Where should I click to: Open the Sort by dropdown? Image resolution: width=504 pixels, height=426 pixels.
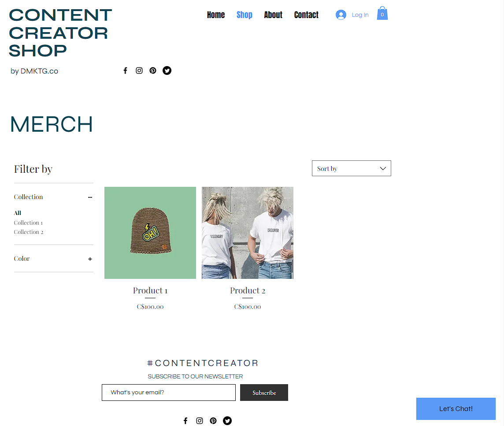point(351,168)
